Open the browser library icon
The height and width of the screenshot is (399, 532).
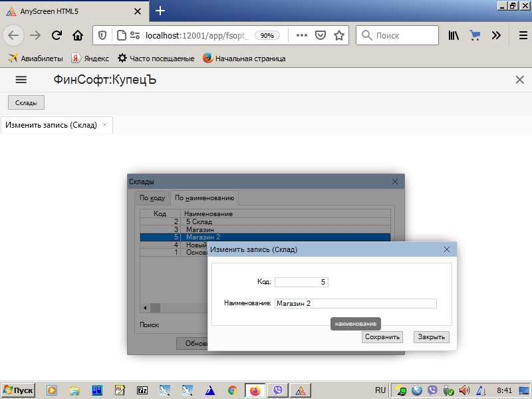click(454, 35)
